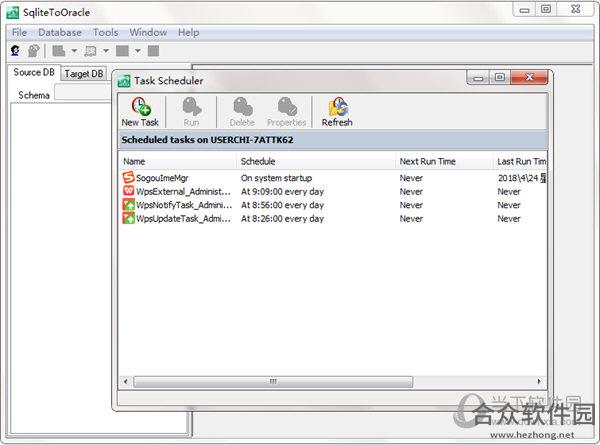This screenshot has height=445, width=600.
Task: Sort by the Name column header
Action: (x=178, y=161)
